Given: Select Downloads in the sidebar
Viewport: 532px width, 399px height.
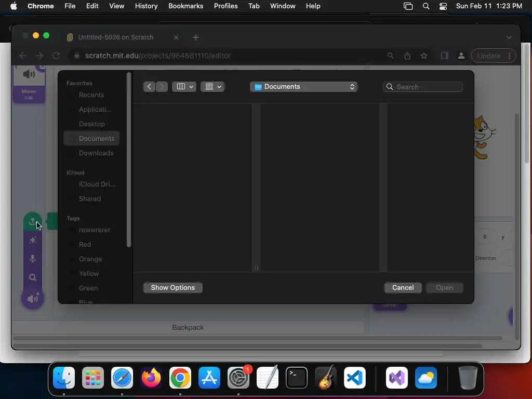Looking at the screenshot, I should (91, 153).
